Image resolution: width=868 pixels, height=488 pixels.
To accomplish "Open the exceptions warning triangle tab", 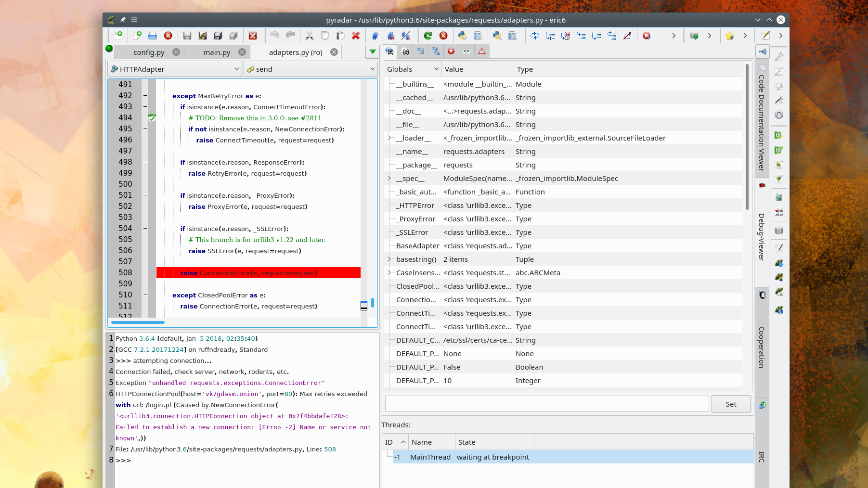I will point(482,51).
